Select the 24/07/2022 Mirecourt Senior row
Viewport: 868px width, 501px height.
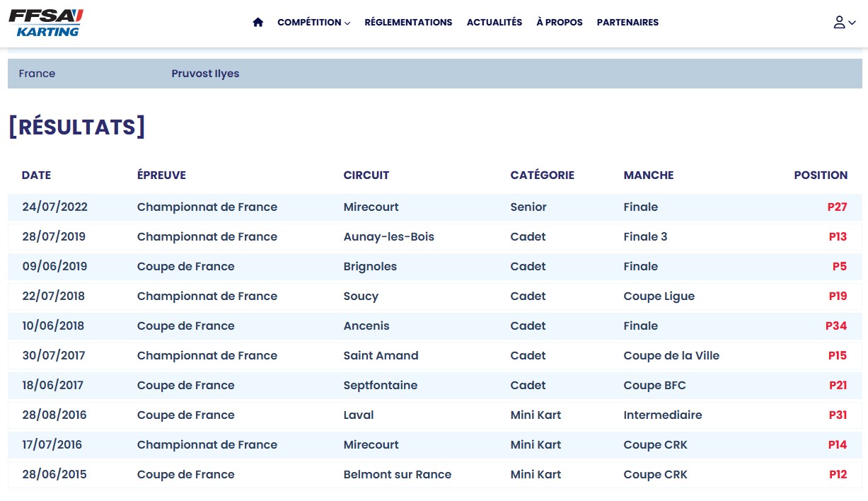tap(434, 207)
